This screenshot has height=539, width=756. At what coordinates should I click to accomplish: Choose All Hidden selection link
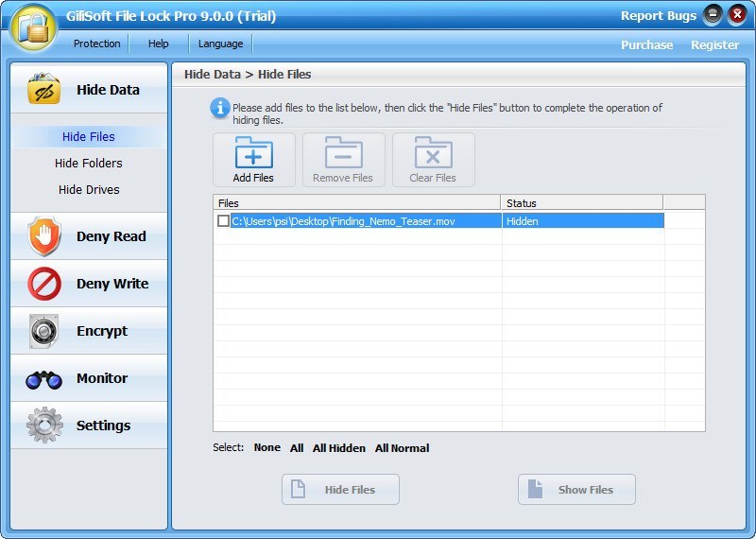coord(339,448)
